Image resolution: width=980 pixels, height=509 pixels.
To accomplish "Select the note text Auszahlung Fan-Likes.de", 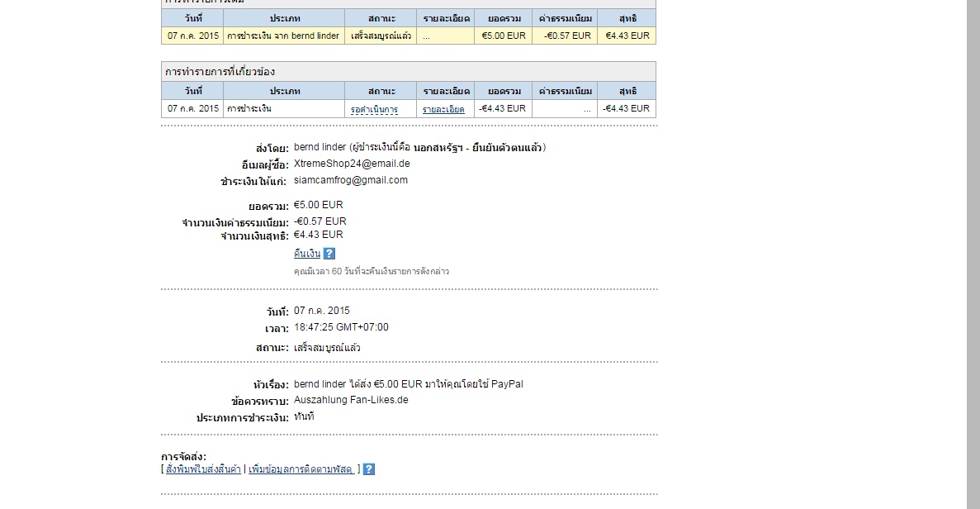I will (x=351, y=400).
